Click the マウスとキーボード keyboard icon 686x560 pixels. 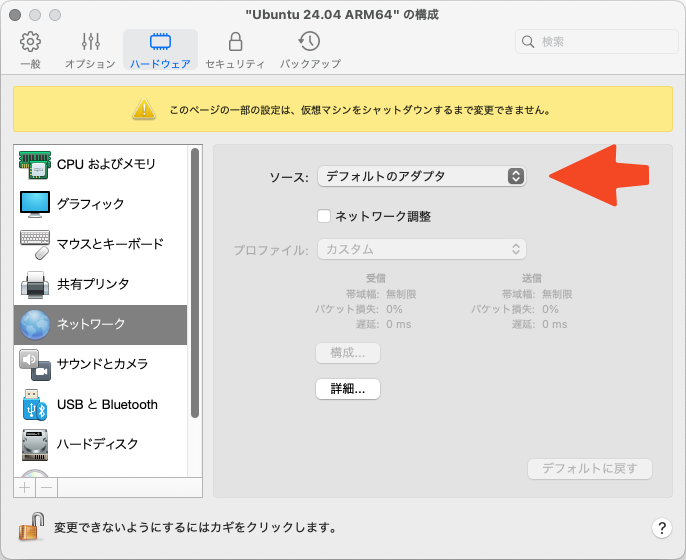pos(35,245)
